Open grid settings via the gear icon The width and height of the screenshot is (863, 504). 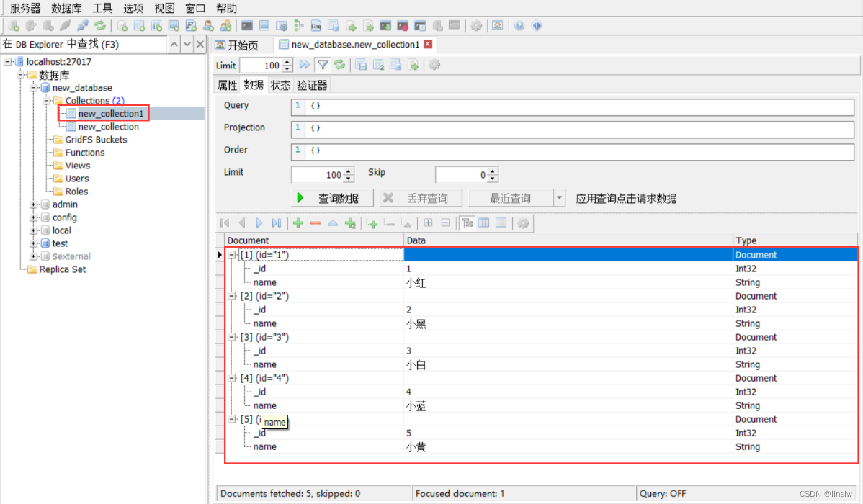523,223
